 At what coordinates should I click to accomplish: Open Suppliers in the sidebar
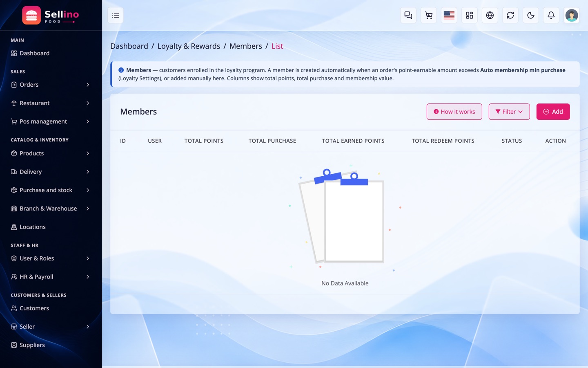(x=51, y=345)
